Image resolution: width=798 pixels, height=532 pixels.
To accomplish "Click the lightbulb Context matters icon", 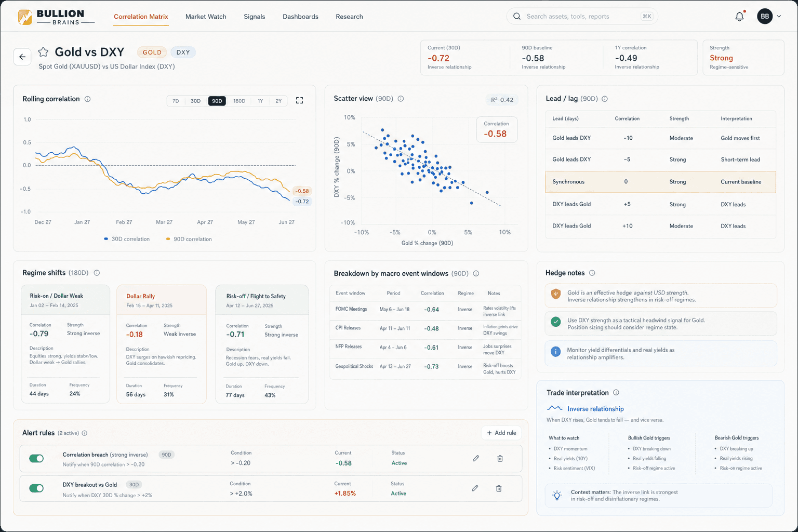I will click(557, 495).
